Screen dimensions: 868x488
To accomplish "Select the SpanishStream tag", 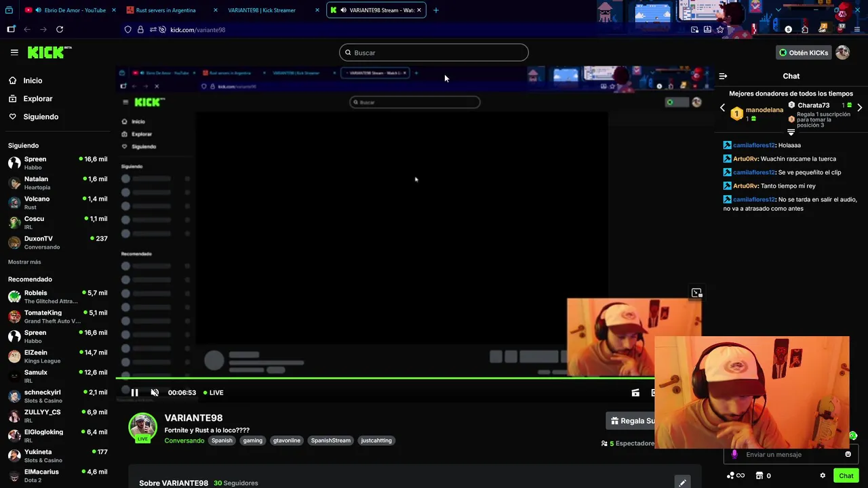I will tap(330, 441).
